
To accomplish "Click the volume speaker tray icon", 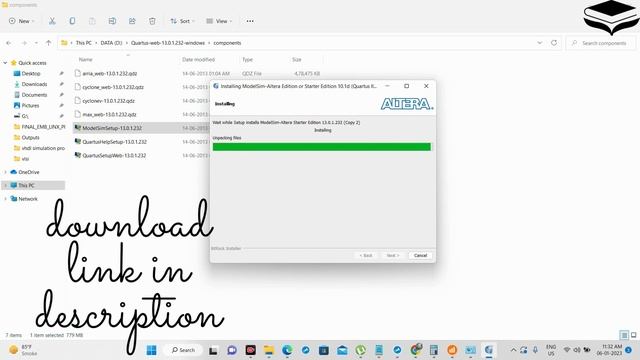I will click(x=577, y=350).
